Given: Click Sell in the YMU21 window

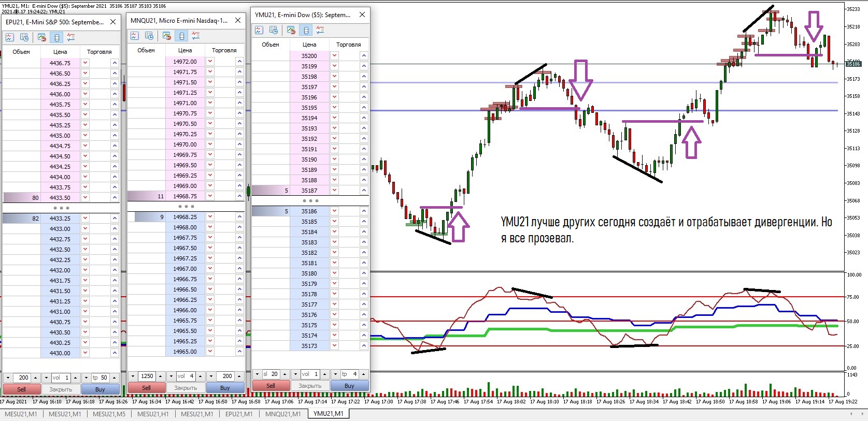Looking at the screenshot, I should tap(271, 386).
